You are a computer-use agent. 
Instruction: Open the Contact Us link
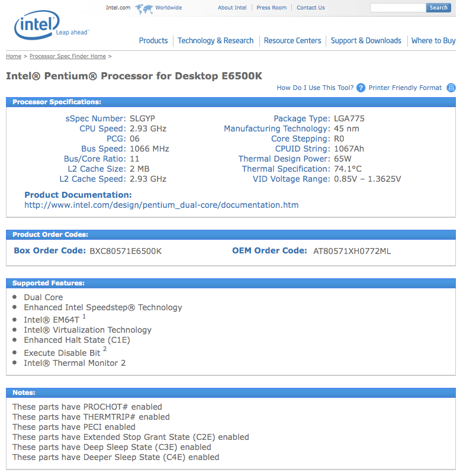(x=311, y=8)
